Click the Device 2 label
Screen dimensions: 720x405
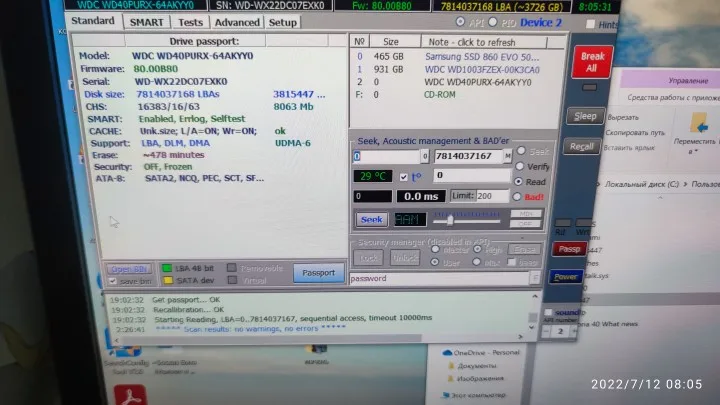540,22
